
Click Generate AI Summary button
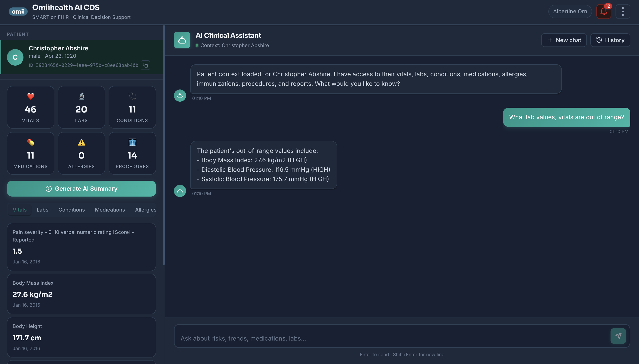click(81, 189)
